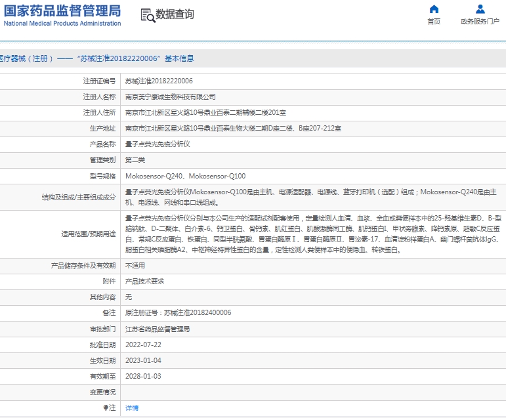Click National Medical Products Administration text
The height and width of the screenshot is (420, 506).
pyautogui.click(x=62, y=23)
